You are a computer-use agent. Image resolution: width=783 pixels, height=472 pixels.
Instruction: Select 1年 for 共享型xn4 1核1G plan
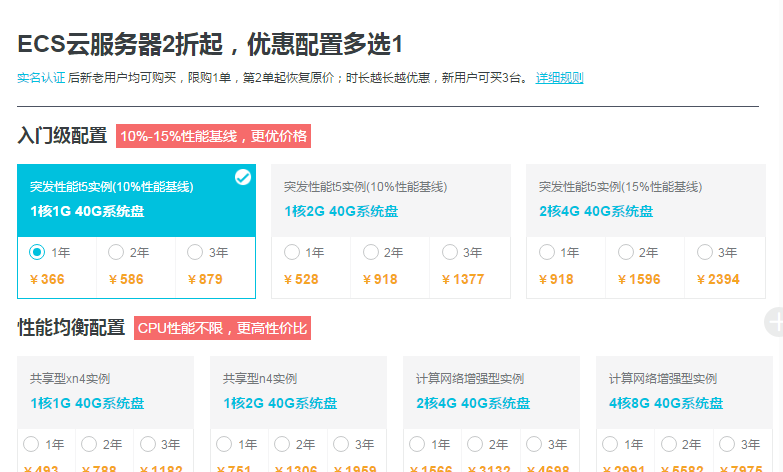point(31,444)
